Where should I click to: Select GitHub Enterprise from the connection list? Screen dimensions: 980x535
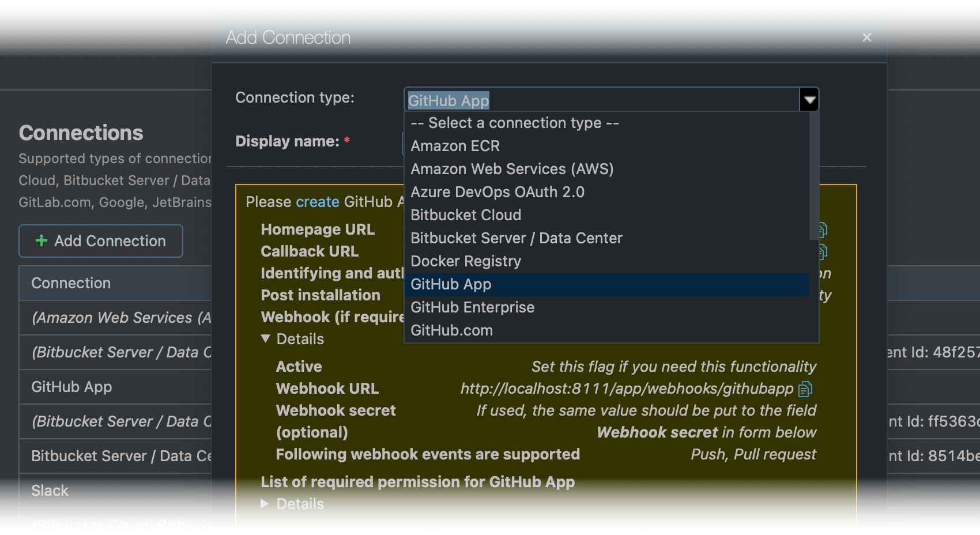(x=472, y=307)
